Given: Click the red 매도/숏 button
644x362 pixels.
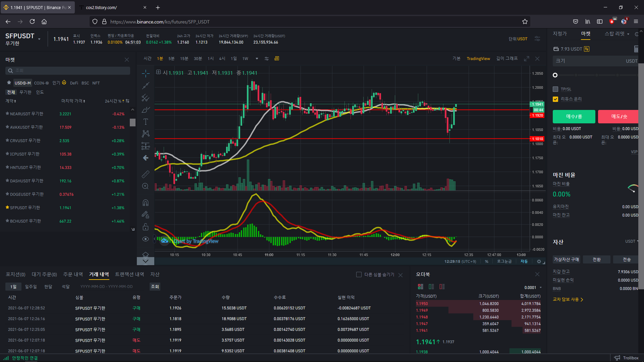Looking at the screenshot, I should pyautogui.click(x=619, y=117).
